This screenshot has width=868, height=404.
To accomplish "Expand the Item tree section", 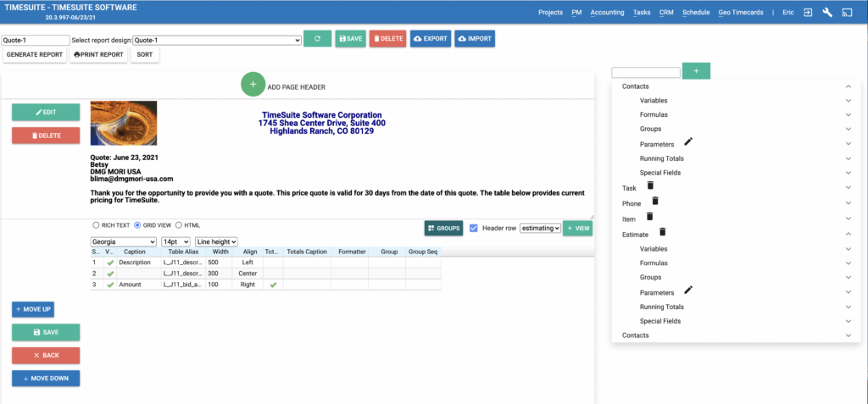I will pos(848,219).
